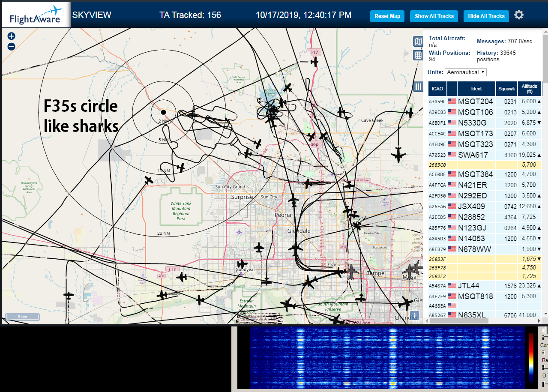Select the MSQT818 aircraft row ident

point(475,296)
